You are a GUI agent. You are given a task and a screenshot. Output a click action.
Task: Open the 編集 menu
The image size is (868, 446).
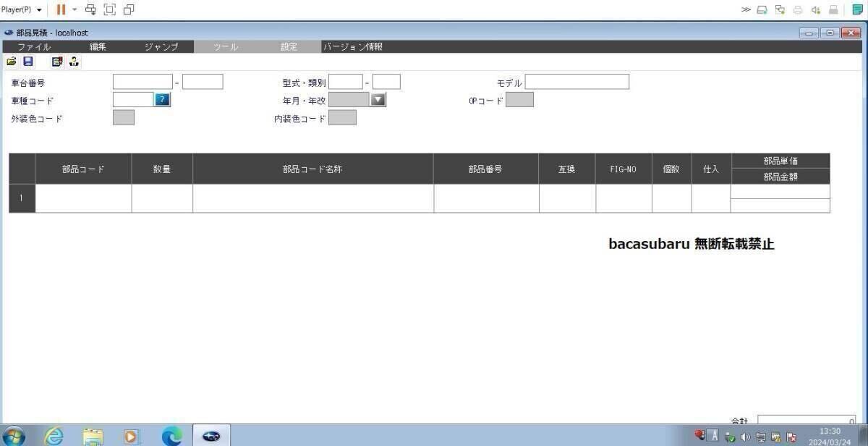[x=98, y=46]
